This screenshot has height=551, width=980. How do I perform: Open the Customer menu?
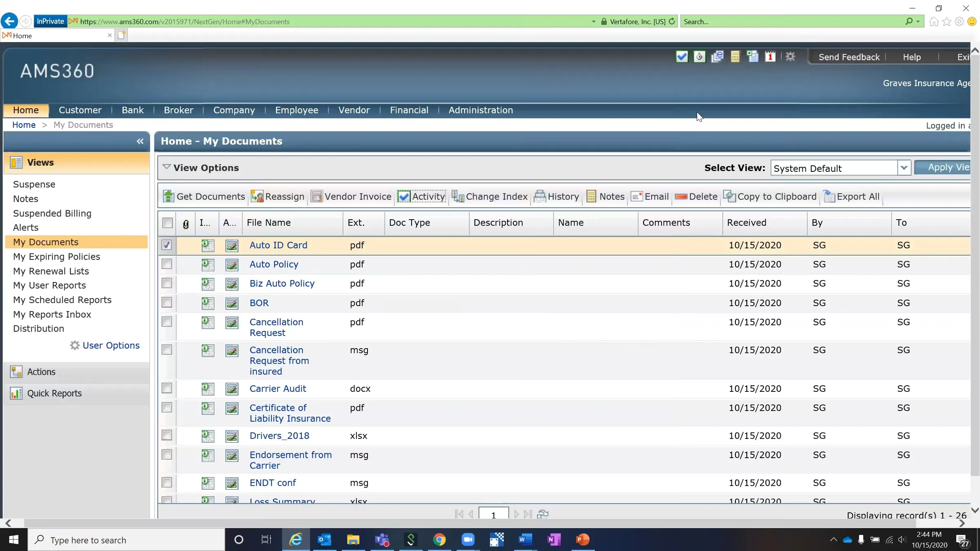(80, 110)
